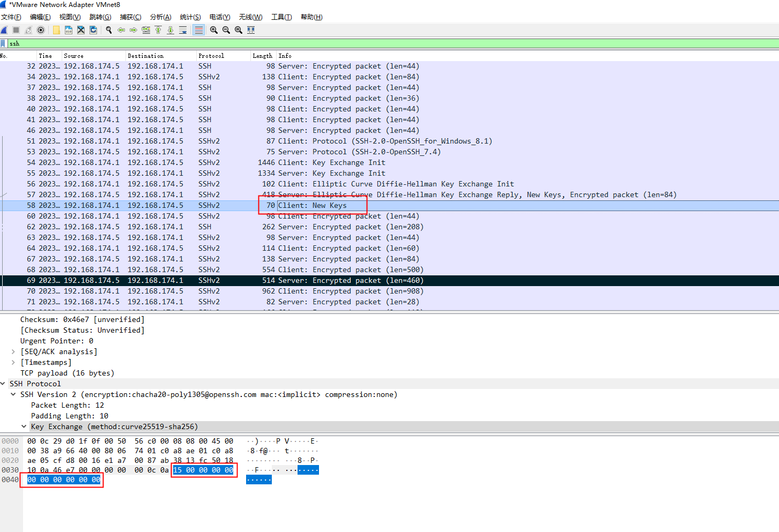Open the 统计(S) menu
779x532 pixels.
190,17
